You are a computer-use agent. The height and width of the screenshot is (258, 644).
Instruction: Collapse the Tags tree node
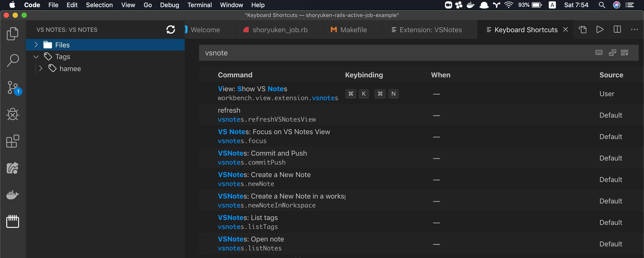coord(36,57)
